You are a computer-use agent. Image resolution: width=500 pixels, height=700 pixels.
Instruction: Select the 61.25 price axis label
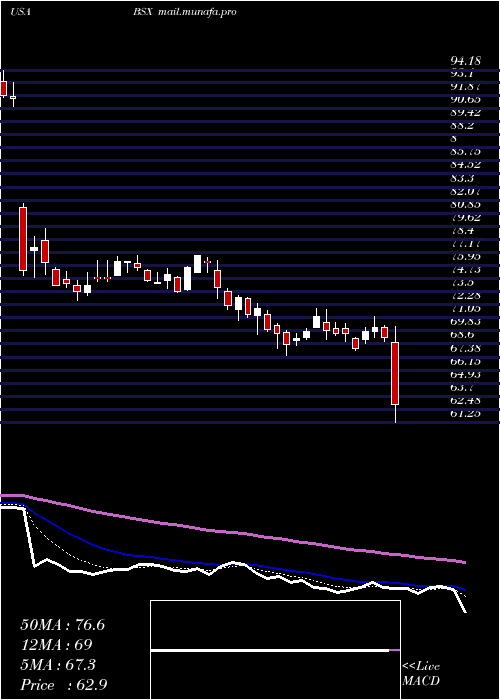pos(465,413)
